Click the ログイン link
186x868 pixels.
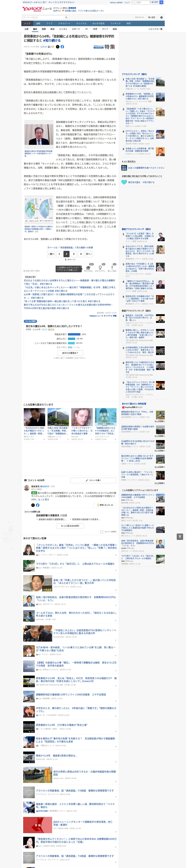coord(57,11)
